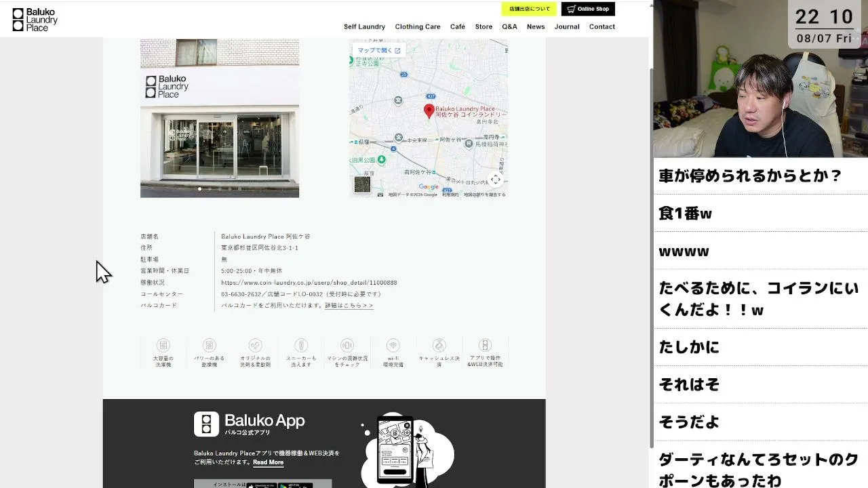Click the Baluko Laundry Place header logo
The width and height of the screenshot is (868, 488).
pyautogui.click(x=35, y=20)
